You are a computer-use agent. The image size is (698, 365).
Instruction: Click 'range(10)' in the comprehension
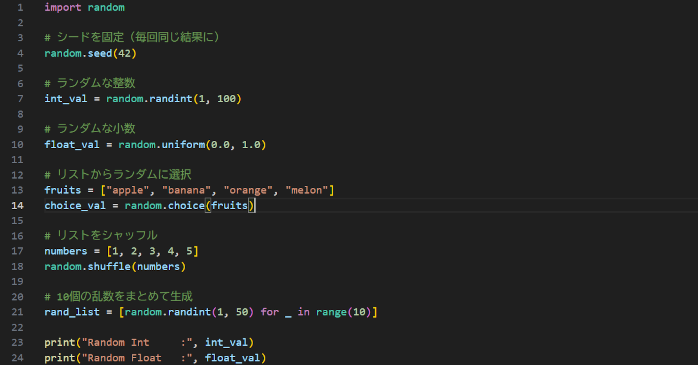(344, 312)
